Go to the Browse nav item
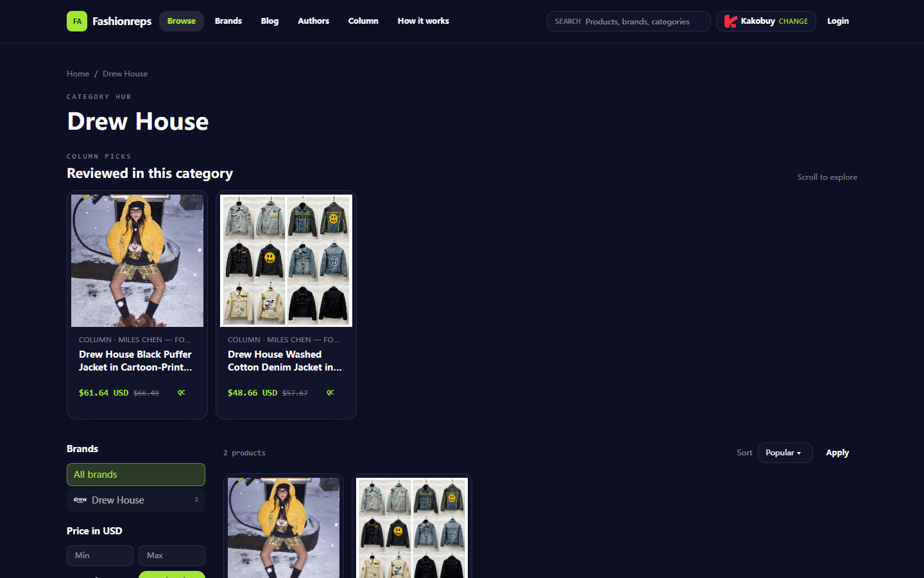This screenshot has height=578, width=924. coord(182,21)
